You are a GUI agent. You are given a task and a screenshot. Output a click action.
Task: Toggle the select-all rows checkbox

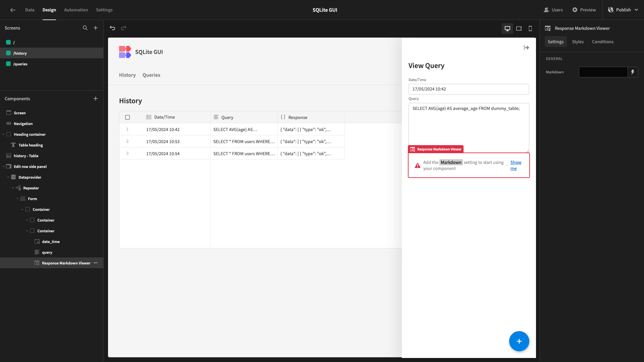(x=127, y=117)
